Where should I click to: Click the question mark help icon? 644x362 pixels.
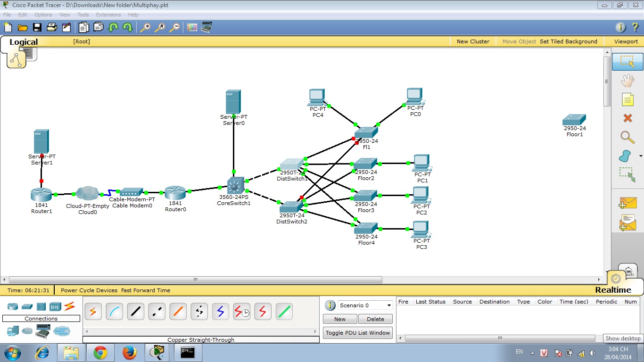[635, 27]
